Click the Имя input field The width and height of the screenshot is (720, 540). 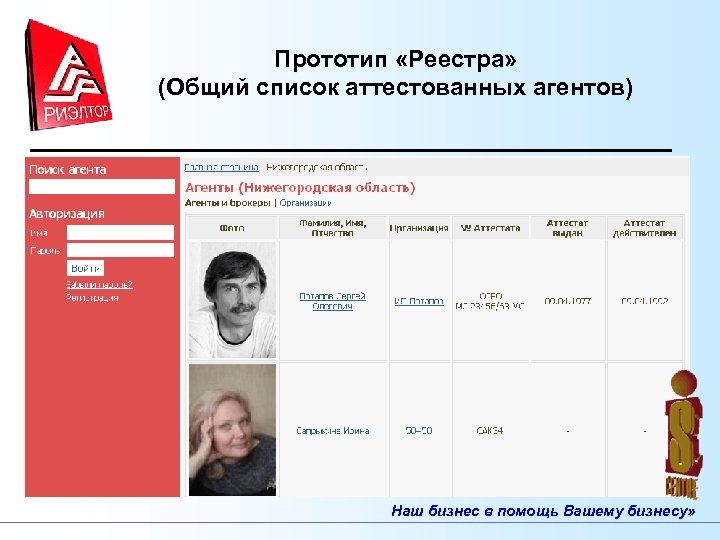point(120,233)
